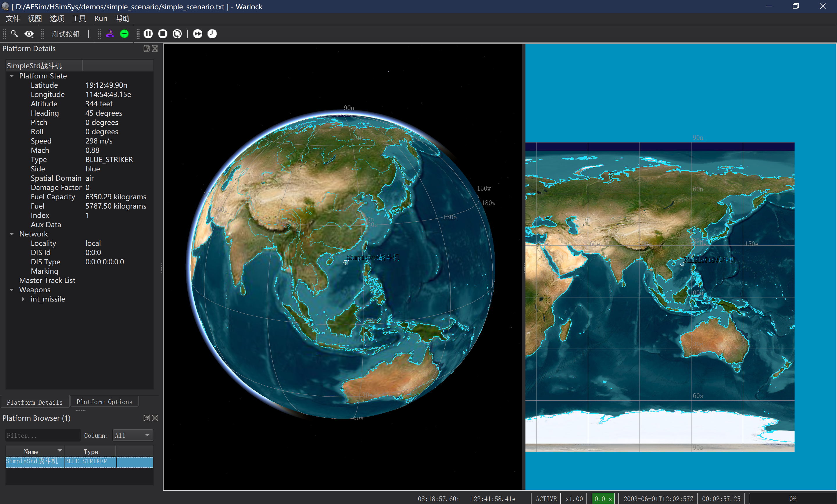Click the fast-forward simulation icon
The image size is (837, 504).
click(x=197, y=34)
